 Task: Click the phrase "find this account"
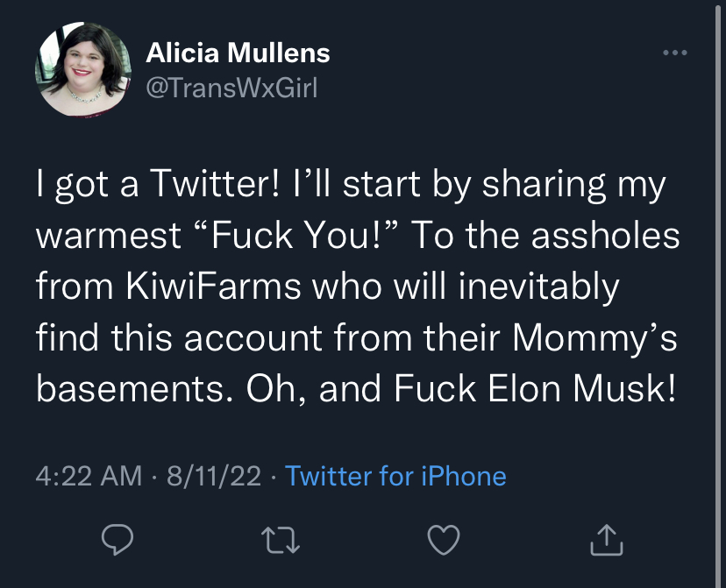point(179,337)
